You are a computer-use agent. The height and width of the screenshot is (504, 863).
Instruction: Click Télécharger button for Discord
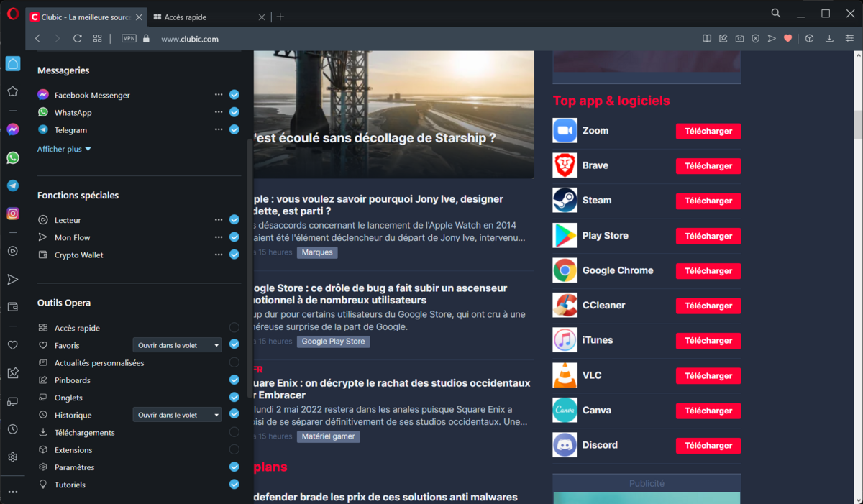coord(708,445)
